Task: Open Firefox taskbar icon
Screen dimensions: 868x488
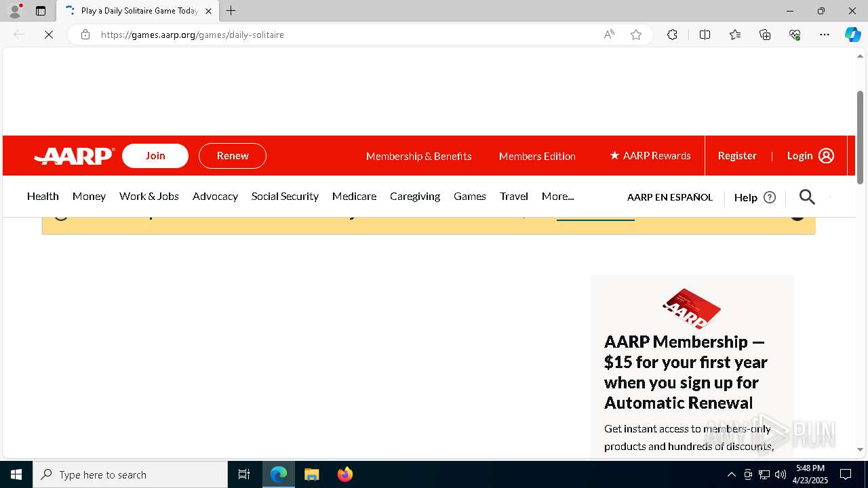Action: pos(344,474)
